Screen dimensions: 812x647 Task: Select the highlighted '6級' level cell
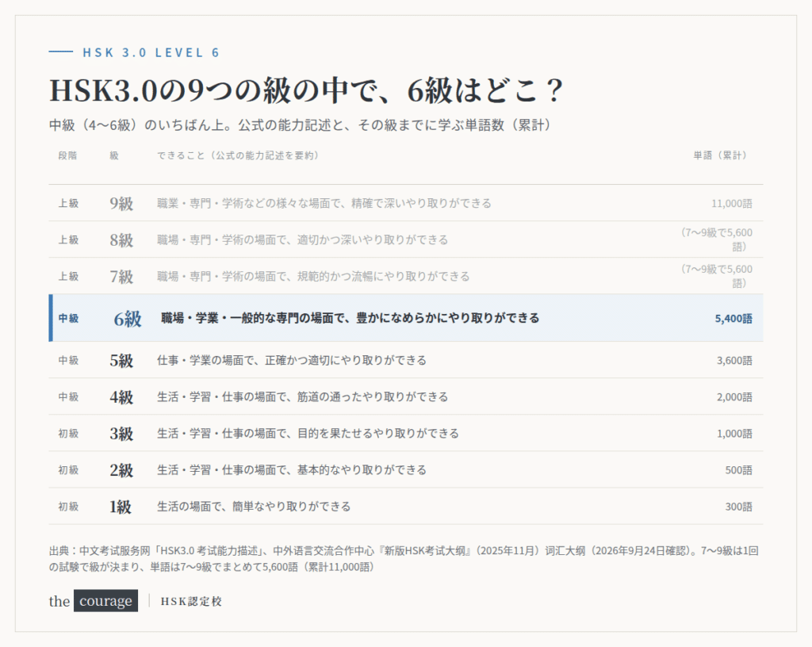[128, 319]
